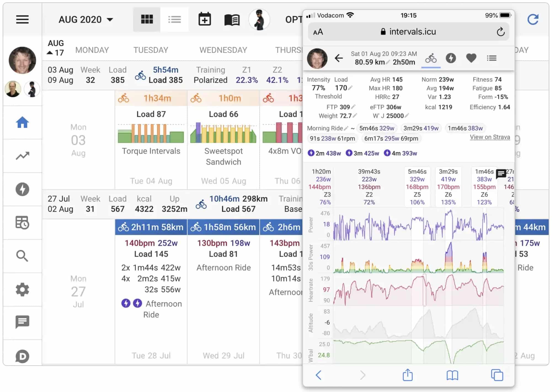The width and height of the screenshot is (560, 392).
Task: Open the settings gear in the sidebar
Action: pos(23,289)
